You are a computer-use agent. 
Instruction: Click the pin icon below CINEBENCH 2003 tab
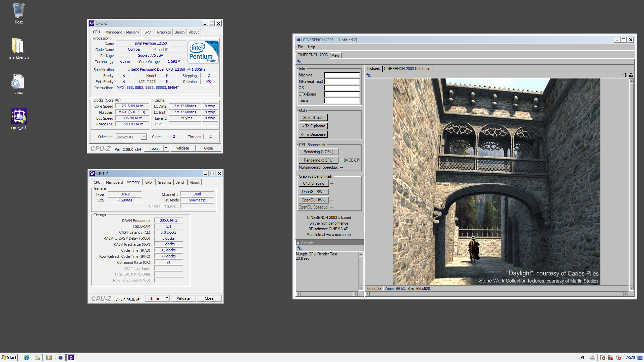point(299,62)
